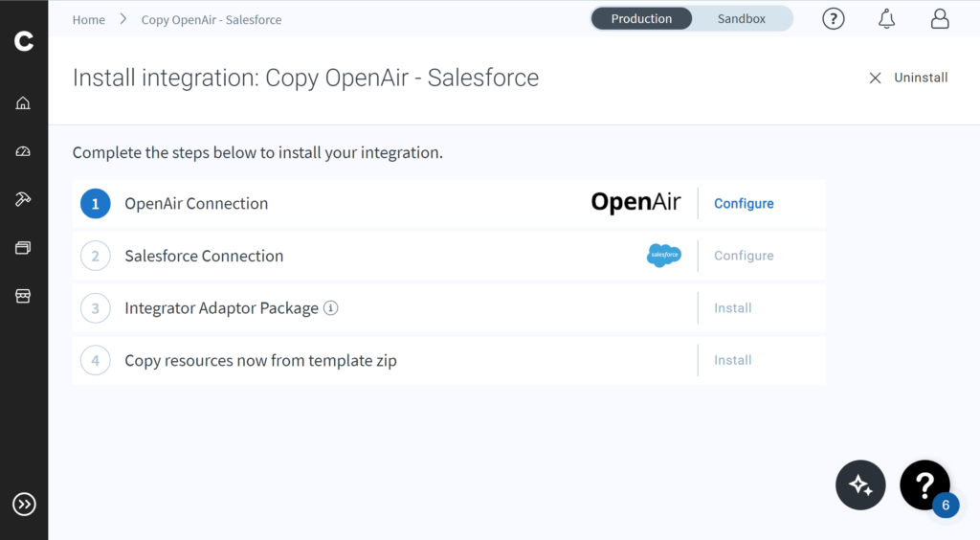Install the Integrator Adaptor Package

point(732,308)
